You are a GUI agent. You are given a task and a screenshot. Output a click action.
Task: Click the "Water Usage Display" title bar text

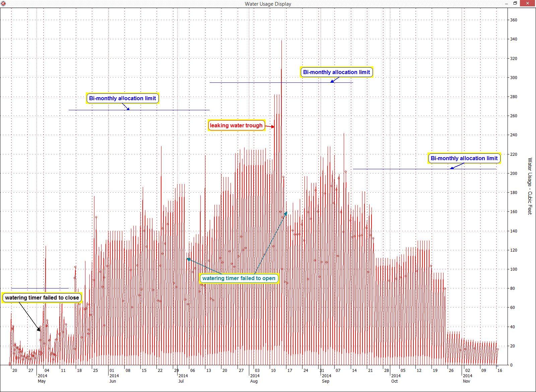(268, 4)
